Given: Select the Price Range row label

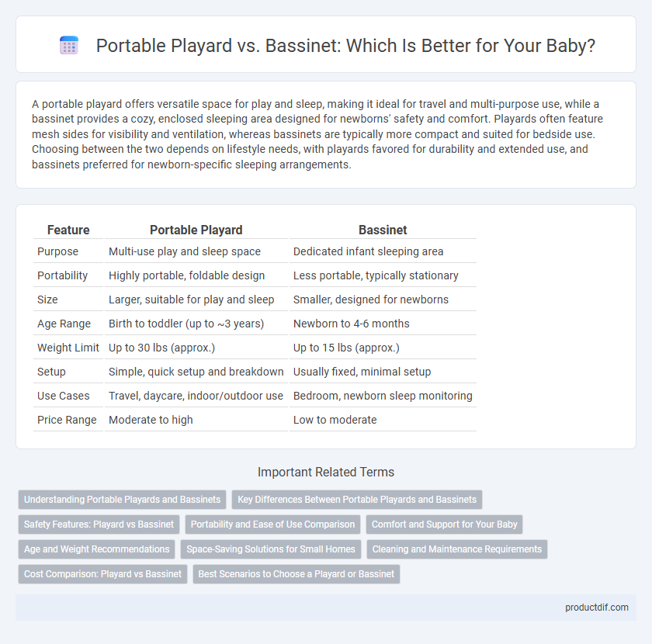Looking at the screenshot, I should (67, 420).
